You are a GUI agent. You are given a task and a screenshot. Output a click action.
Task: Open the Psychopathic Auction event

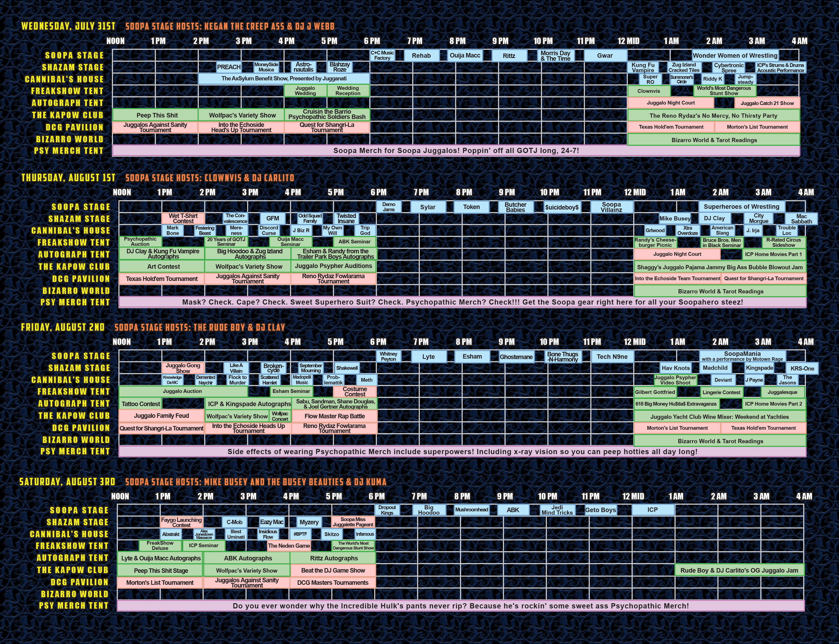(140, 241)
